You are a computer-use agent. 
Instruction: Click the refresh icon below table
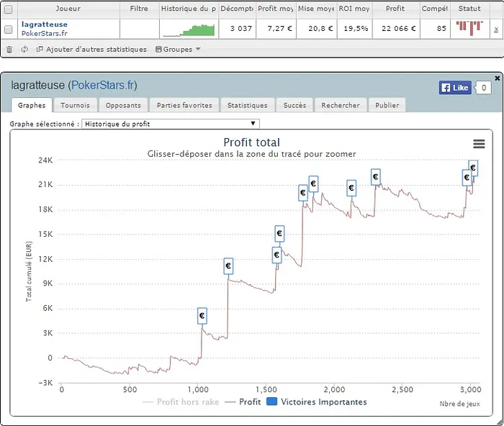coord(24,50)
